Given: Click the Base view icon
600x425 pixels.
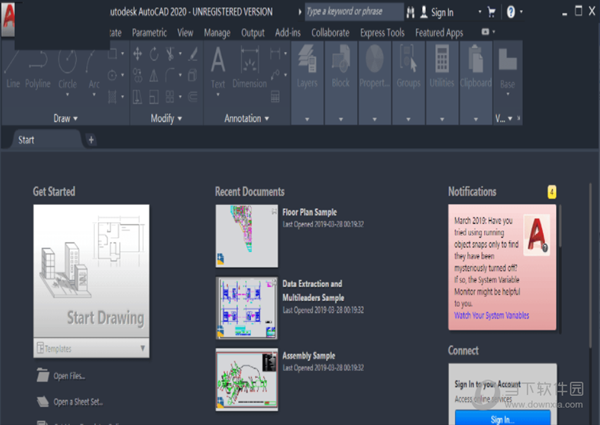Looking at the screenshot, I should coord(508,59).
